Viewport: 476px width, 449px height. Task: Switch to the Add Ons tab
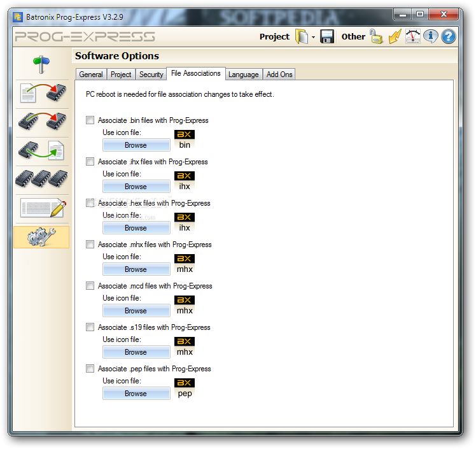[279, 75]
